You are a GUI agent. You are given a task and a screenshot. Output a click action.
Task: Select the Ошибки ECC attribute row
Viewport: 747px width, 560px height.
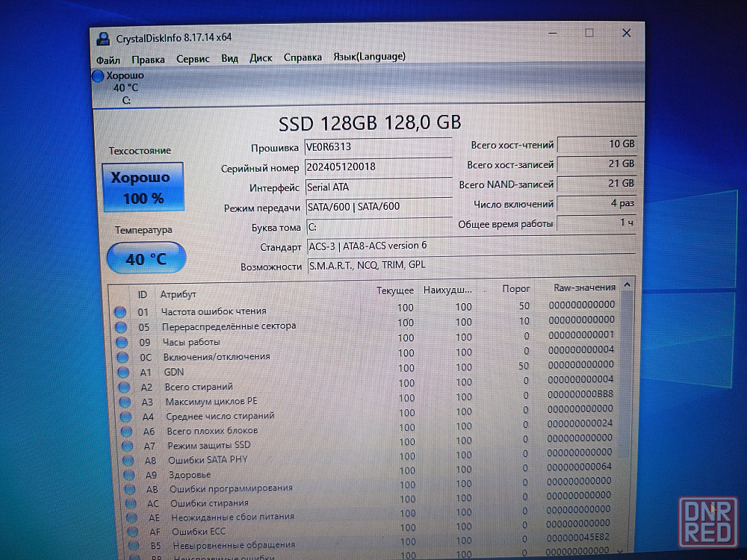369,528
